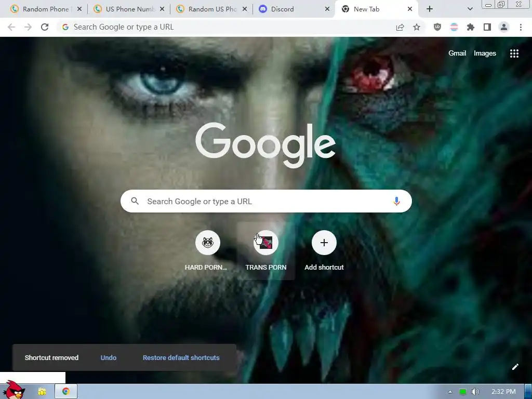The width and height of the screenshot is (532, 399).
Task: Open the taskbar file explorer icon
Action: pos(42,392)
